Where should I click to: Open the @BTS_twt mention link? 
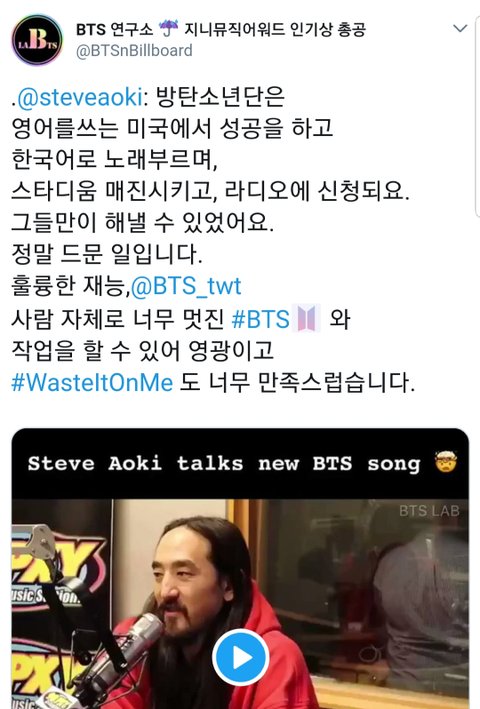point(186,287)
